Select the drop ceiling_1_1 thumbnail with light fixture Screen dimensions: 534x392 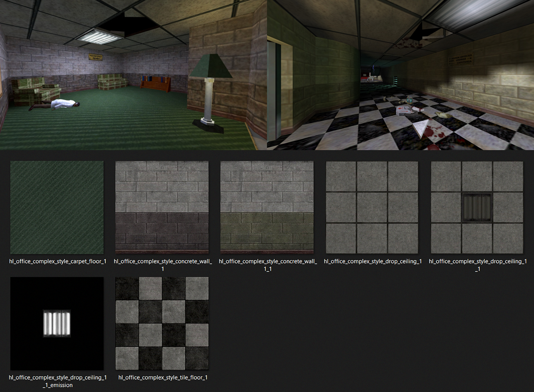point(477,207)
